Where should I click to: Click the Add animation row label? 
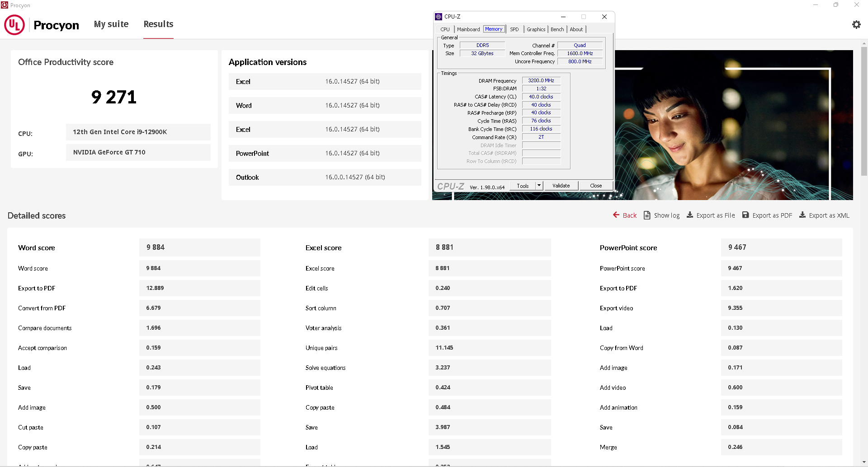[618, 407]
